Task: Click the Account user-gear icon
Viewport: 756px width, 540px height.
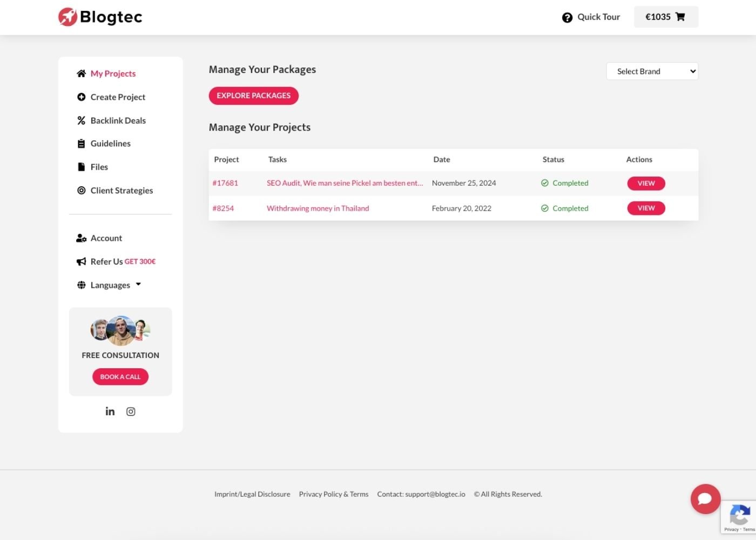Action: [x=81, y=238]
